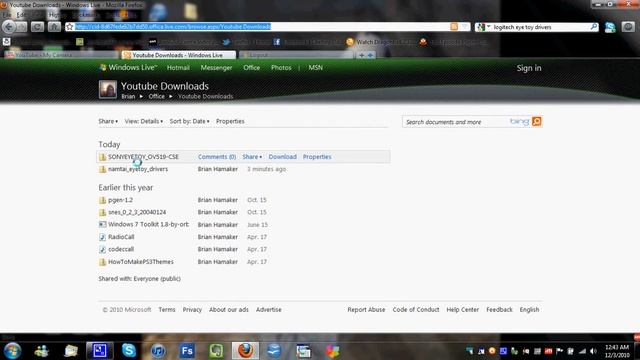Open Office in the Windows Live header
The height and width of the screenshot is (360, 640).
coord(251,68)
